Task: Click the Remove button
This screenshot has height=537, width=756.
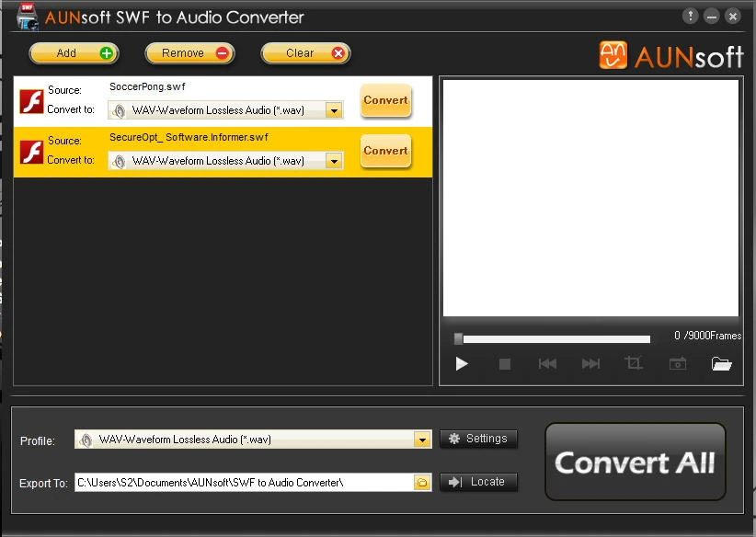Action: 190,53
